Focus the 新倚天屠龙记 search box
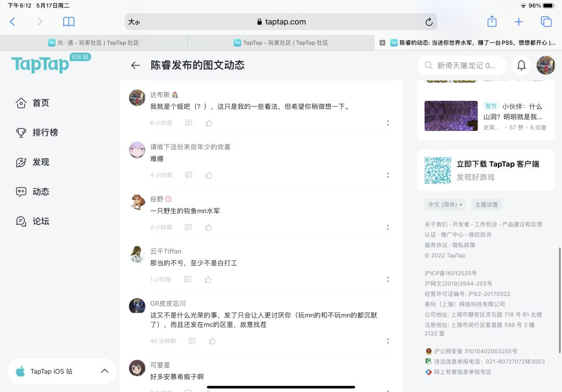 pyautogui.click(x=462, y=66)
